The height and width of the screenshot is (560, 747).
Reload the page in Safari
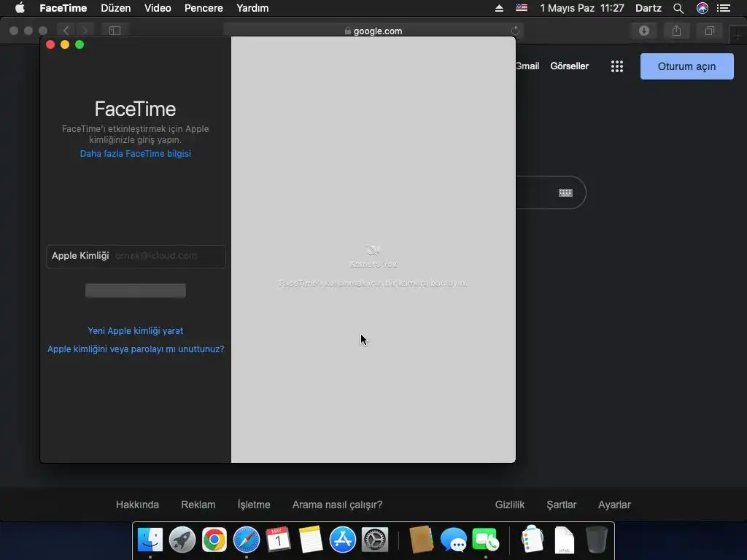[x=515, y=31]
